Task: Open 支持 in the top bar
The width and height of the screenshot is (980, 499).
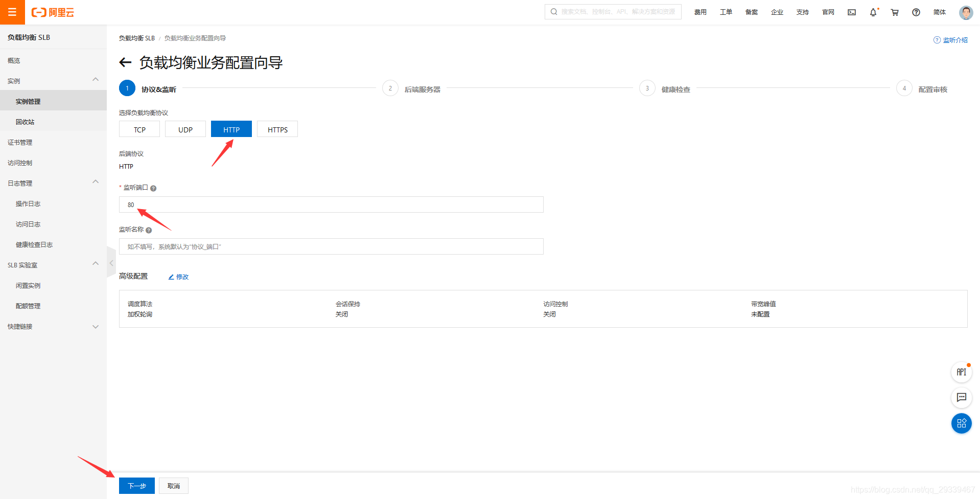Action: point(803,12)
